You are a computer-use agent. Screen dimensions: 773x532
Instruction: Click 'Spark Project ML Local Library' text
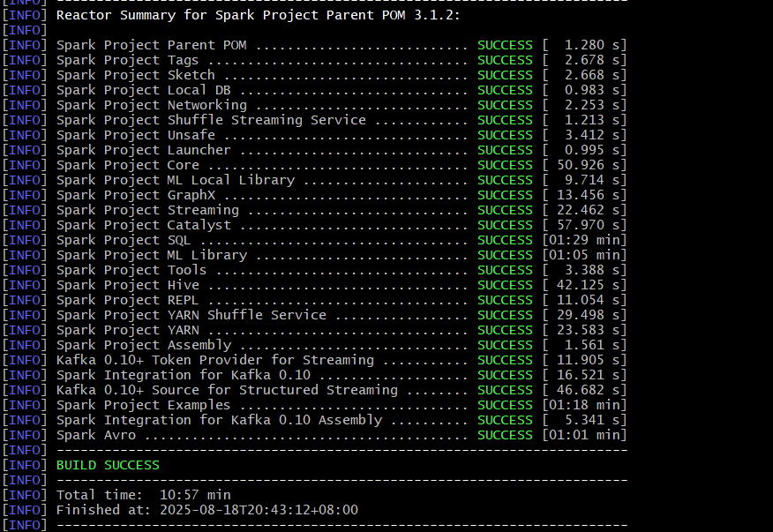(176, 180)
